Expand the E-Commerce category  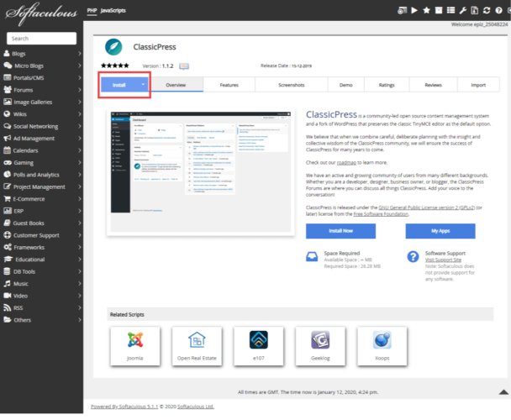42,199
